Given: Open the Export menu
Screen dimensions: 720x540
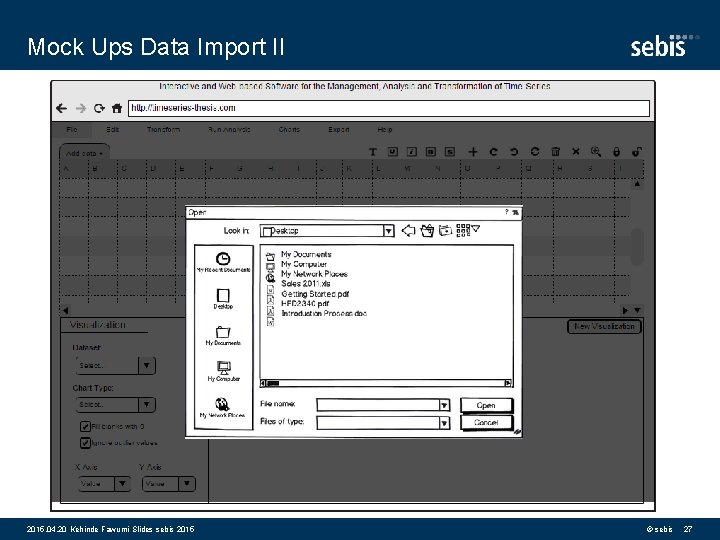Looking at the screenshot, I should tap(339, 129).
